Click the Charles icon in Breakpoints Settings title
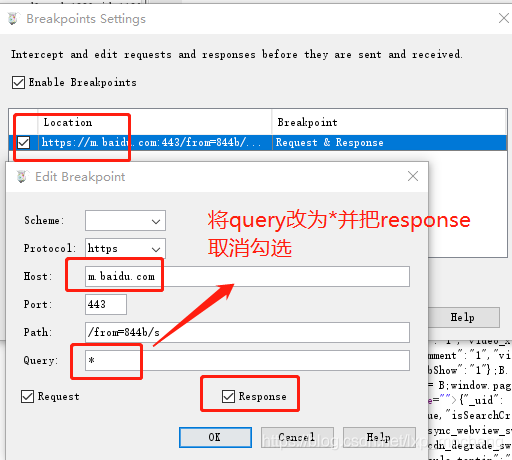 point(13,19)
